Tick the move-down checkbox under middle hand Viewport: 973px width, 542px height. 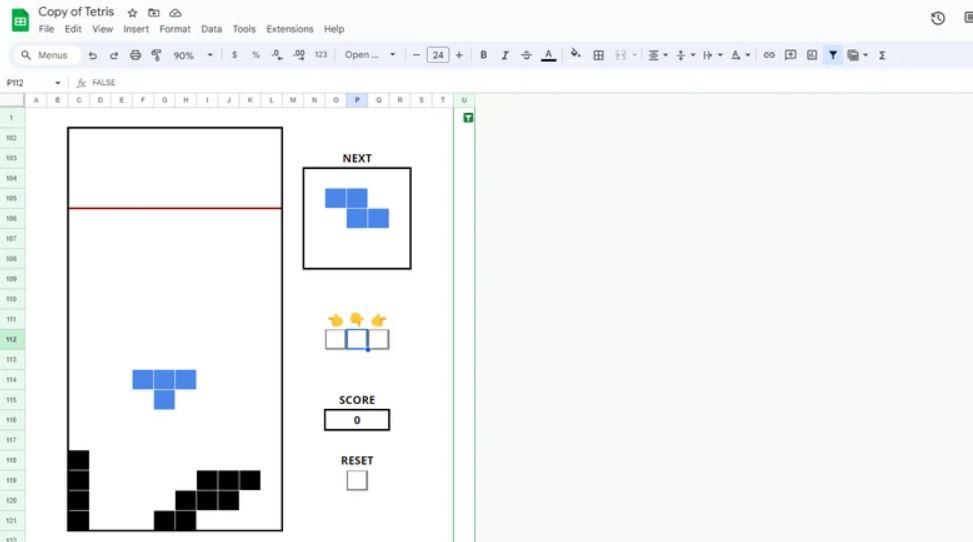tap(357, 339)
